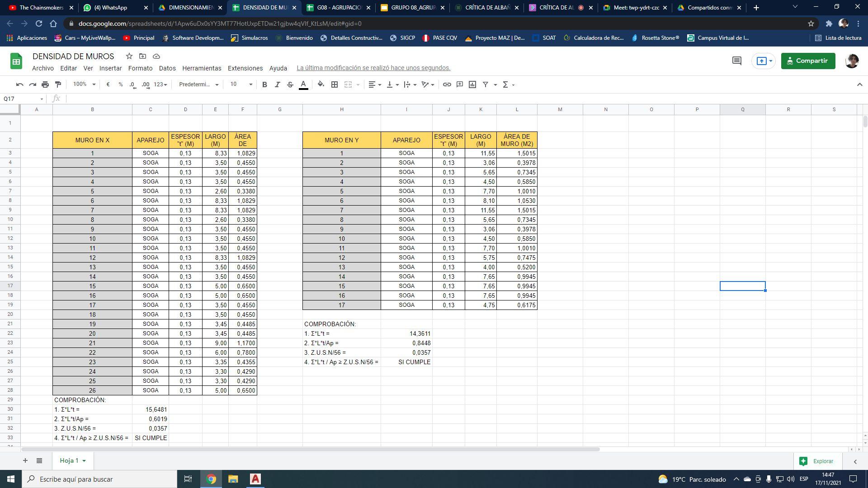Click the paint format icon
Viewport: 868px width, 488px height.
pos(58,84)
